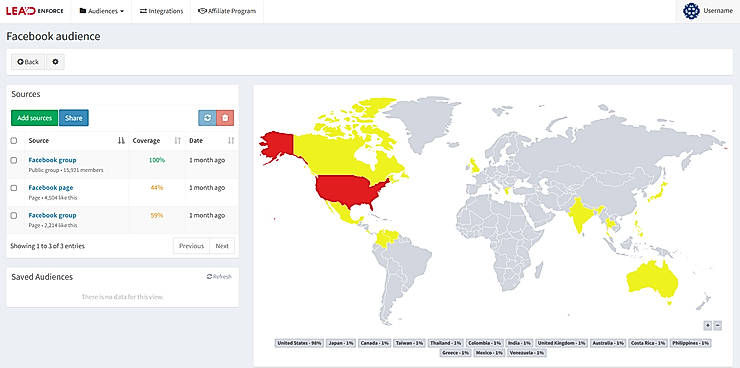This screenshot has height=368, width=740.
Task: Sort the table by Date column
Action: 211,141
